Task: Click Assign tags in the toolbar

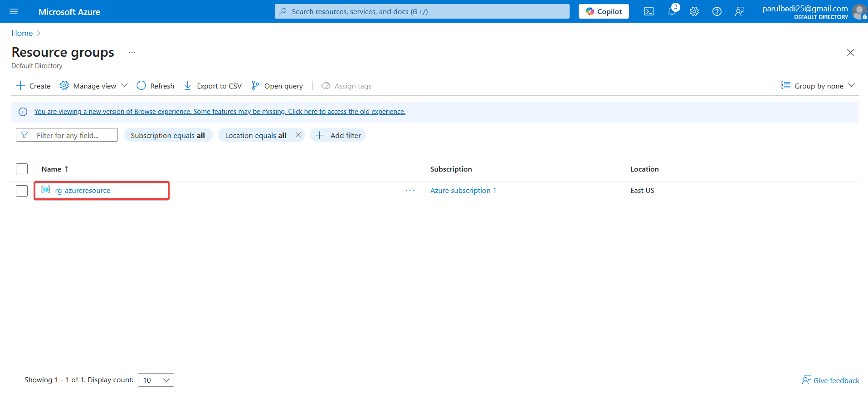Action: click(x=346, y=86)
